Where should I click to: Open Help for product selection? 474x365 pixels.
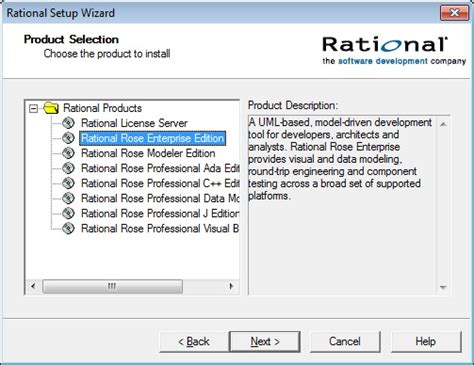pos(426,342)
